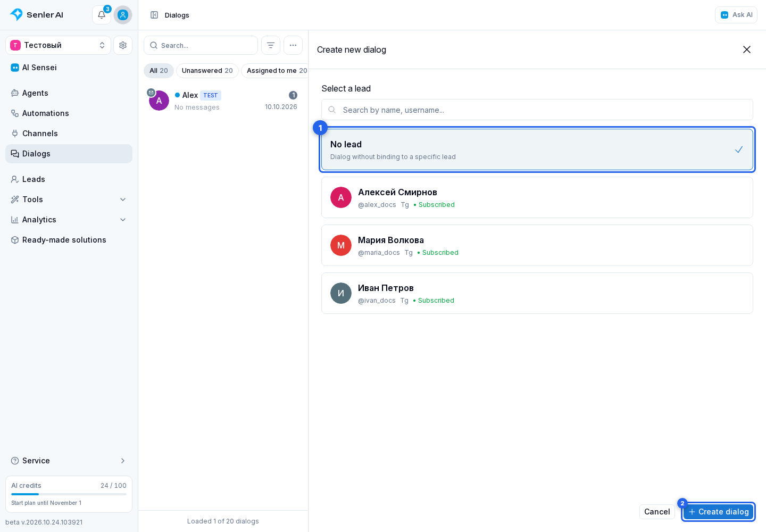Viewport: 766px width, 532px height.
Task: Click the magnifier icon in lead search
Action: coord(332,110)
